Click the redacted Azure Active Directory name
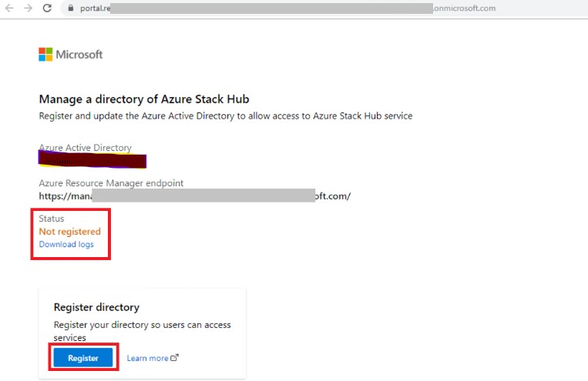 92,160
